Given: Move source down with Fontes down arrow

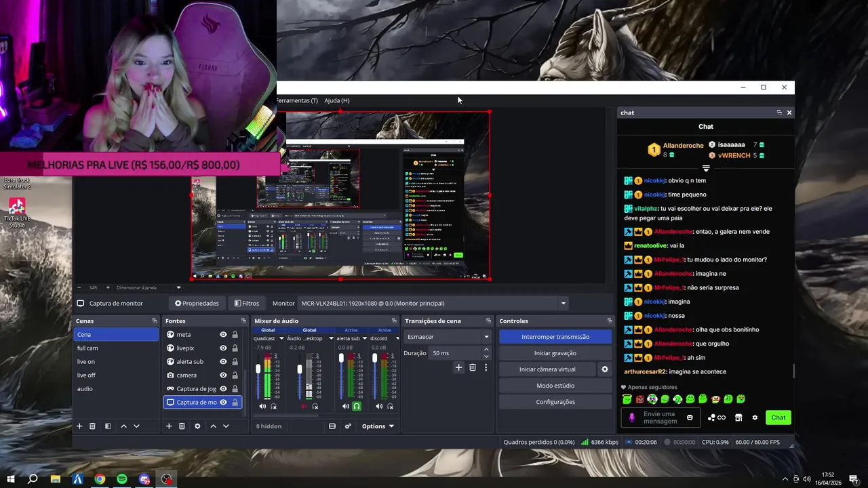Looking at the screenshot, I should [x=226, y=426].
